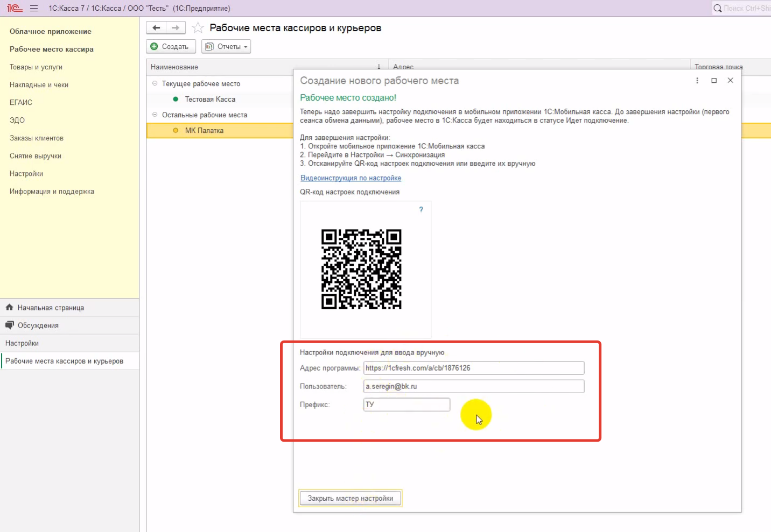Screen dimensions: 771x532
Task: Open the hamburger main menu icon
Action: (34, 8)
